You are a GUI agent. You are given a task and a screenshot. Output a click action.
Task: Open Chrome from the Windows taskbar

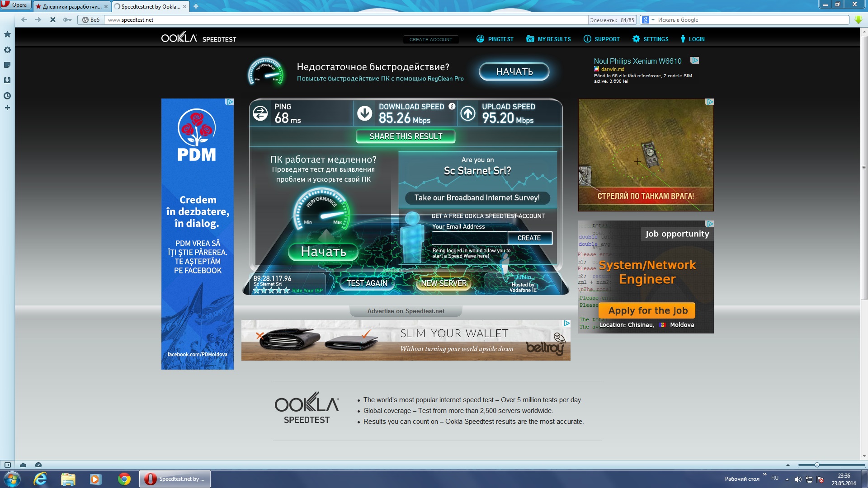124,479
